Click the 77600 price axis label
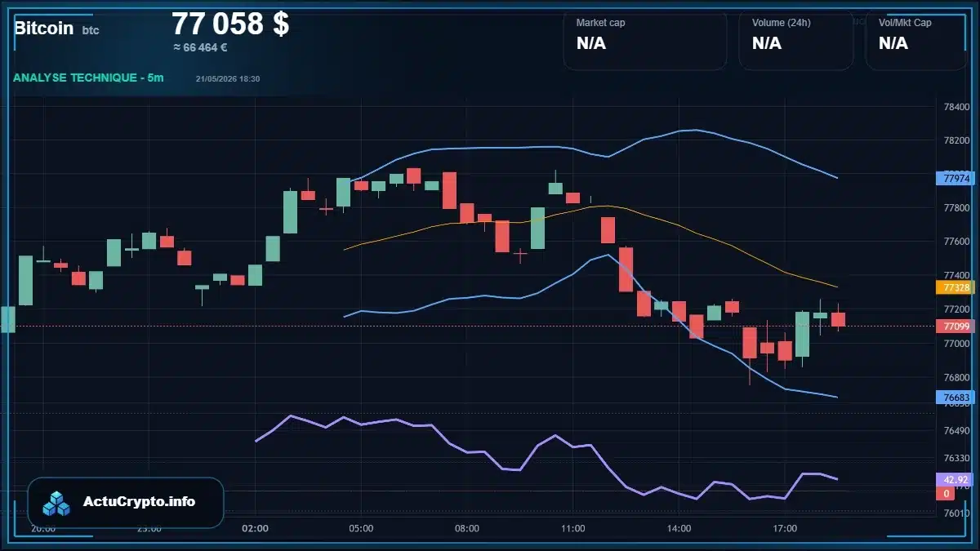Image resolution: width=980 pixels, height=551 pixels. click(x=956, y=242)
